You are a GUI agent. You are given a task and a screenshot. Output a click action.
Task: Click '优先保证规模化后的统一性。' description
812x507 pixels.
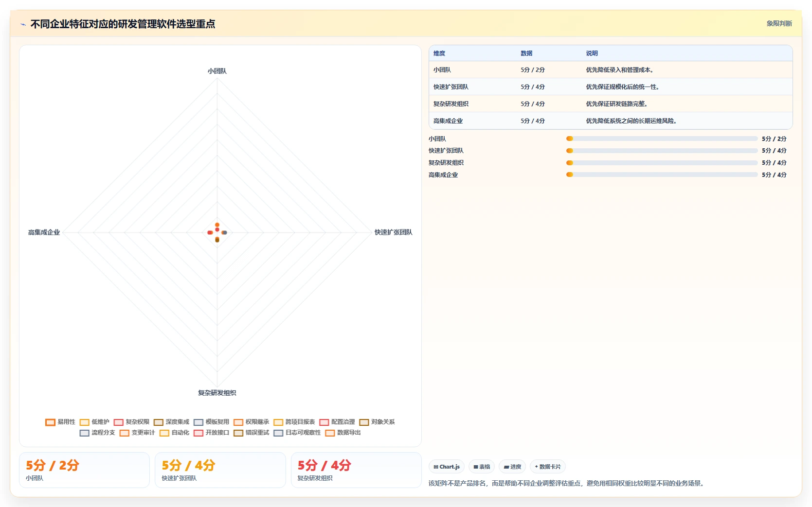[x=624, y=87]
